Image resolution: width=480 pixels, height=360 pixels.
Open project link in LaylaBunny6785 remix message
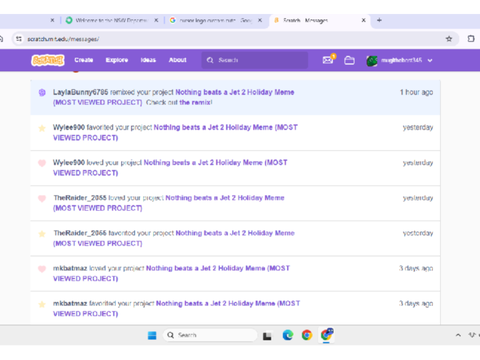point(173,97)
